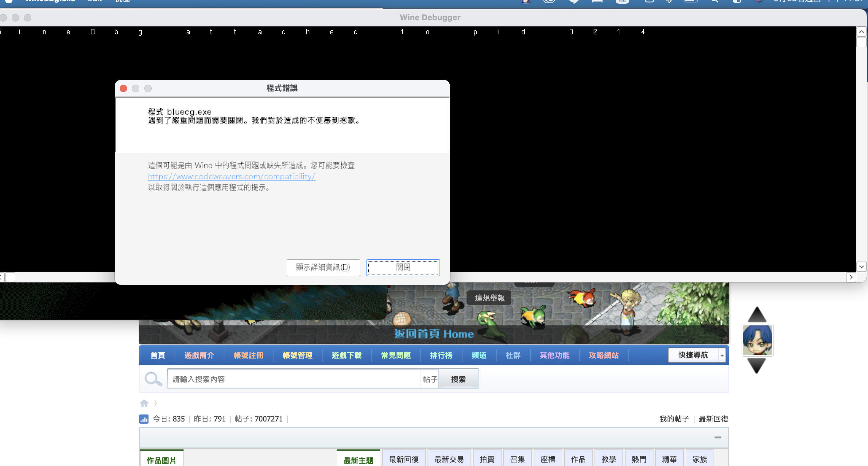The image size is (868, 466).
Task: Open 常見問題 in the navigation bar
Action: pos(396,355)
